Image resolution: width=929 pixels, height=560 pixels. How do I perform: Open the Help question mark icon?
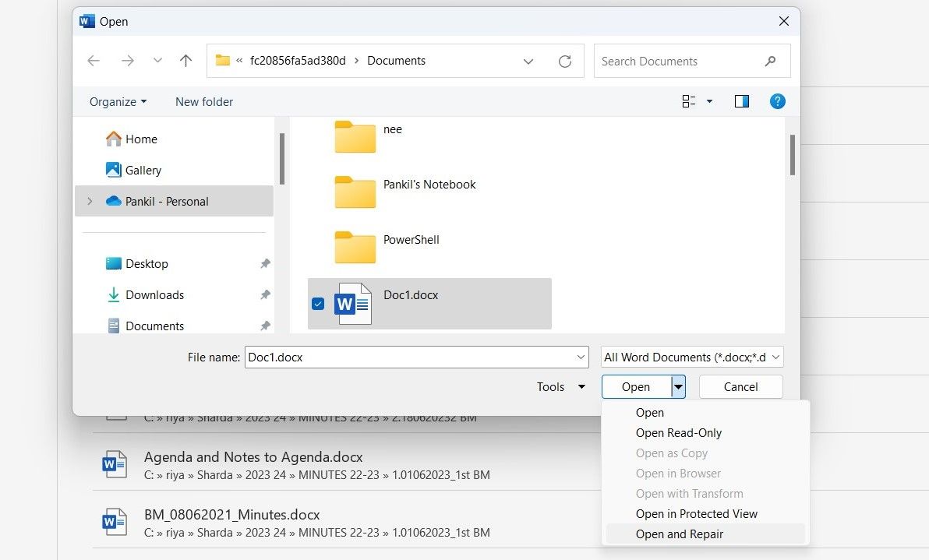tap(777, 101)
